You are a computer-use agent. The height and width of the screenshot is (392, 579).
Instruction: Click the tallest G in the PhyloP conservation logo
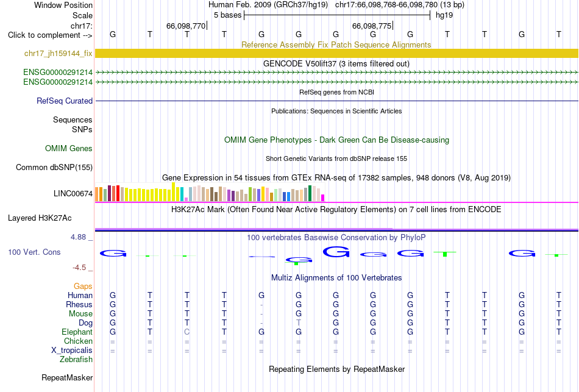pyautogui.click(x=336, y=252)
